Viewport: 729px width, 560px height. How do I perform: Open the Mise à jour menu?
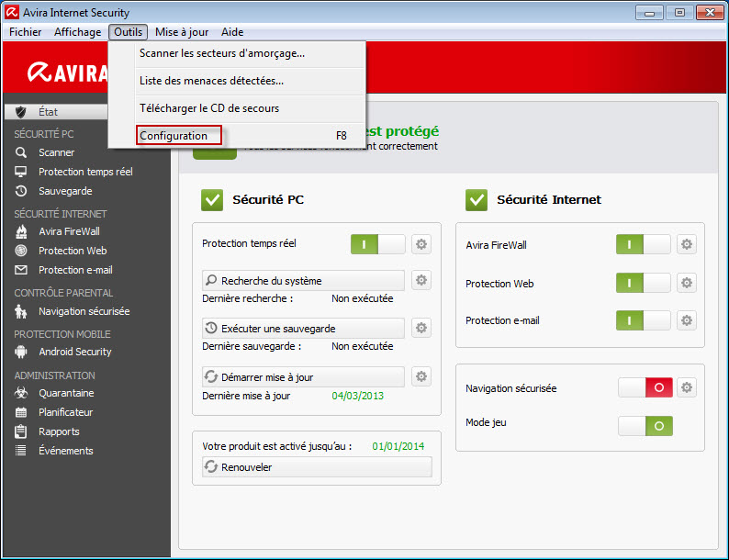click(182, 32)
